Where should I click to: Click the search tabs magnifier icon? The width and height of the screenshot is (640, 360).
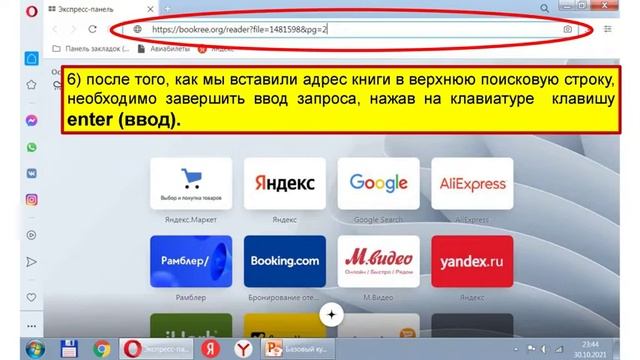(544, 8)
